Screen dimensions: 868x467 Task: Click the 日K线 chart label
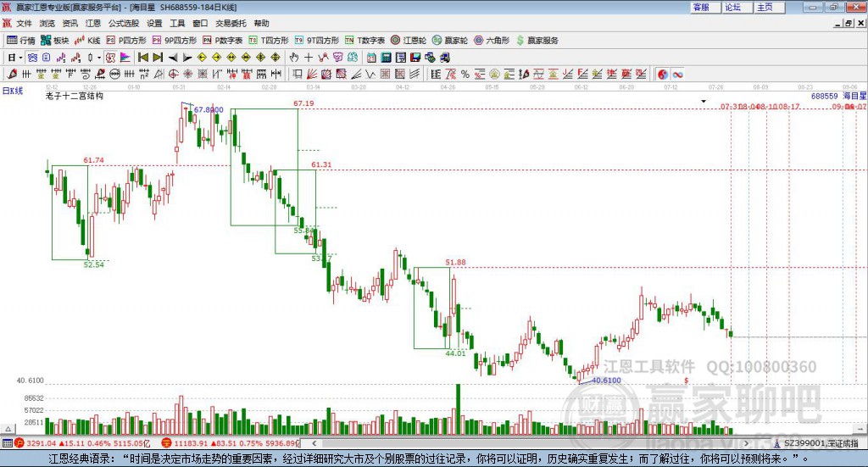pos(13,91)
